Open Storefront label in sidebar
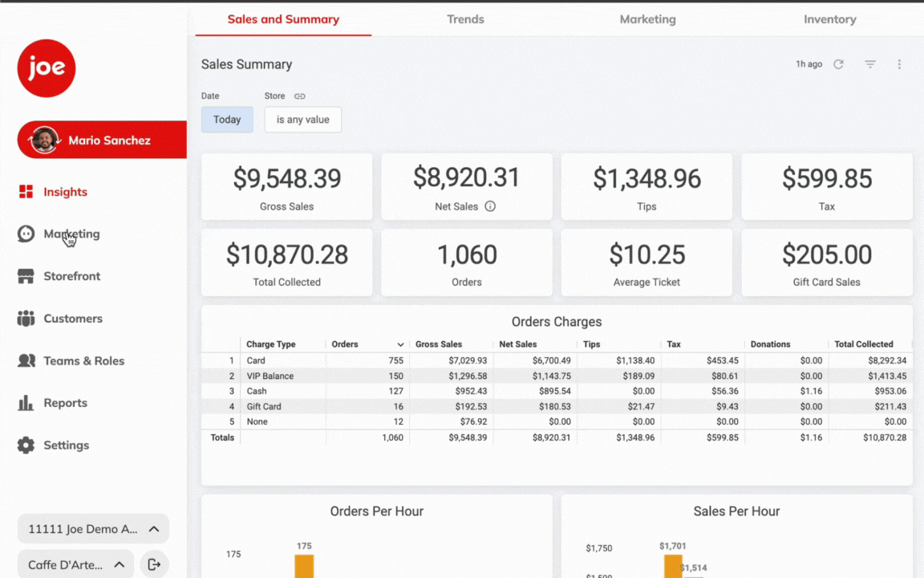Viewport: 924px width, 578px height. coord(72,276)
